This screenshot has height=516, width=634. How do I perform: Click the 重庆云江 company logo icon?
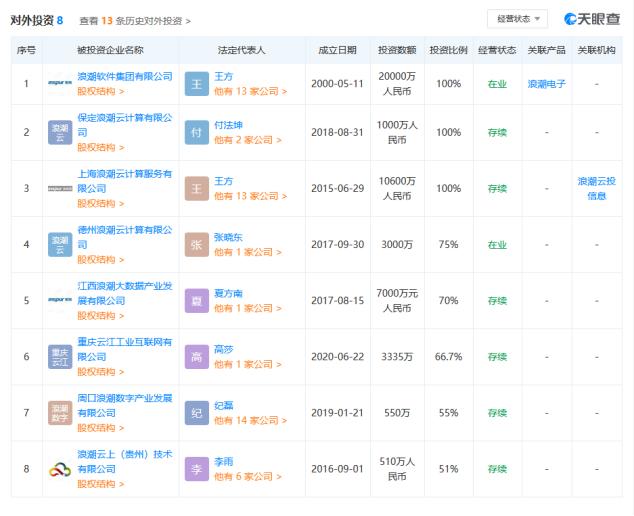(60, 357)
